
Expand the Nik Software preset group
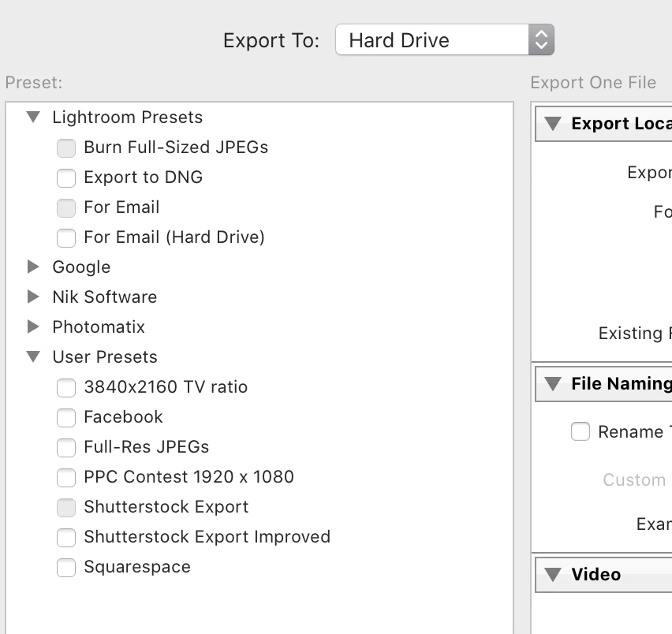click(33, 296)
